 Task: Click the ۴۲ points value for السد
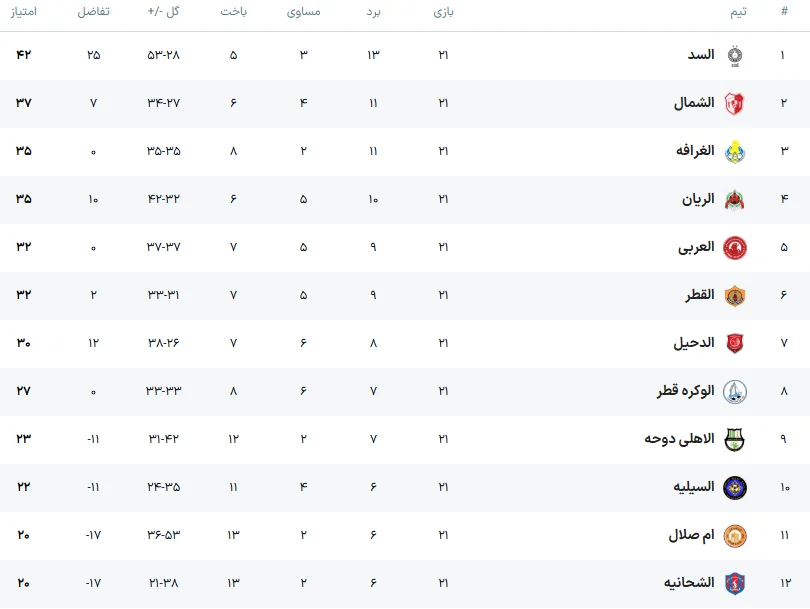coord(24,55)
